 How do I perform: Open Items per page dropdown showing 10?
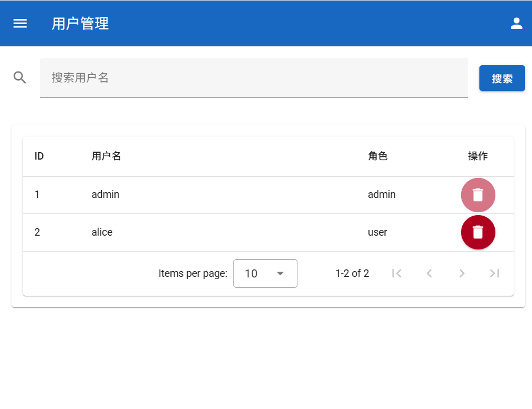[265, 273]
